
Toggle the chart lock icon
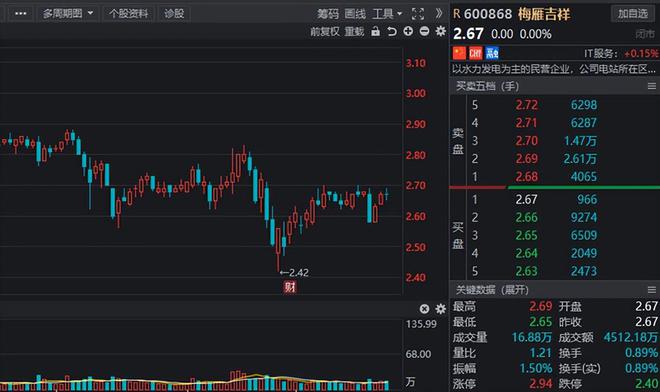(x=375, y=31)
